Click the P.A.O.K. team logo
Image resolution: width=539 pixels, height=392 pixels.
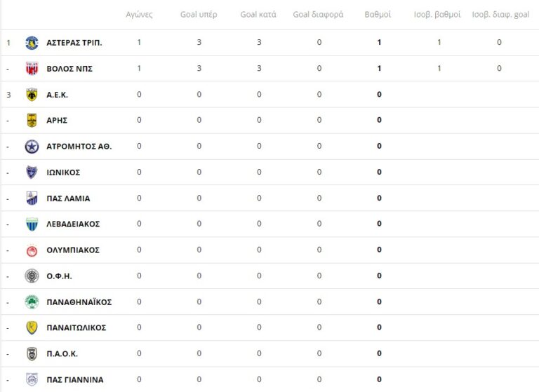pyautogui.click(x=32, y=353)
